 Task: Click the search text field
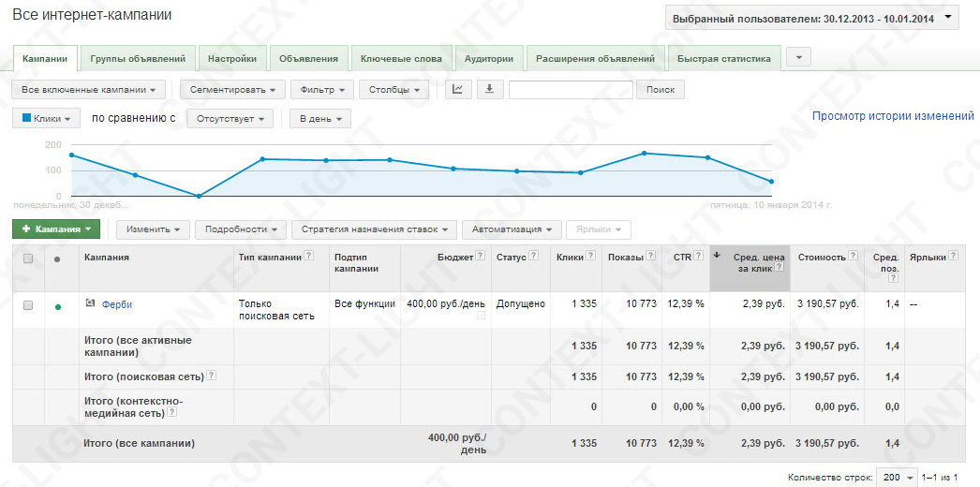[571, 90]
